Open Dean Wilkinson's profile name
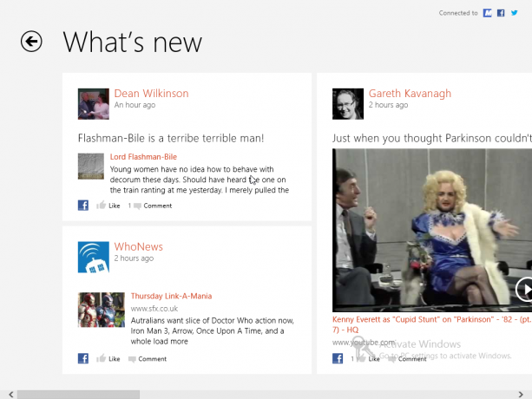532x399 pixels. pos(151,93)
